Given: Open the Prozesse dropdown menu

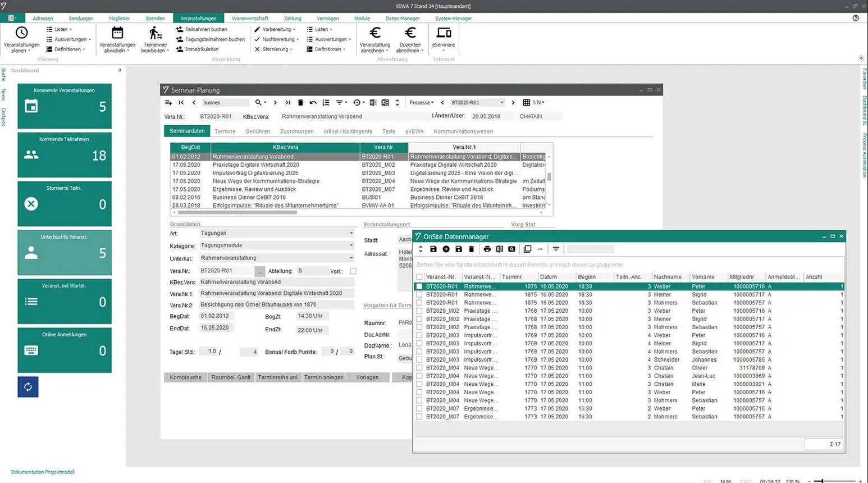Looking at the screenshot, I should [421, 103].
